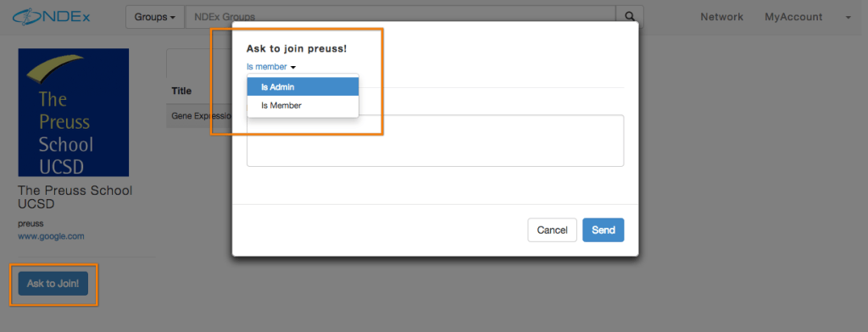Click the NDEx logo icon
868x332 pixels.
(51, 17)
